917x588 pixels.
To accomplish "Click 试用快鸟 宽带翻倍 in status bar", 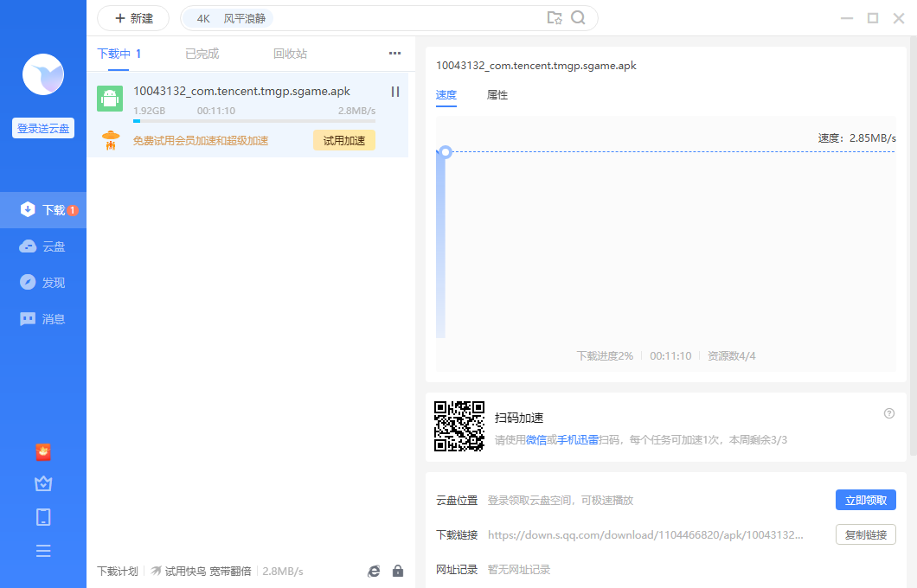I will [208, 571].
